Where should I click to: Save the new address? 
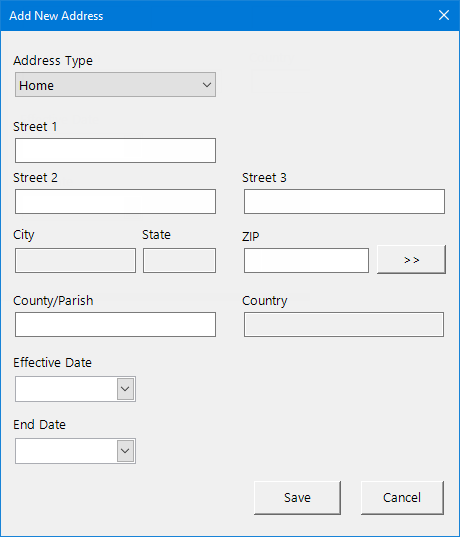pos(297,498)
